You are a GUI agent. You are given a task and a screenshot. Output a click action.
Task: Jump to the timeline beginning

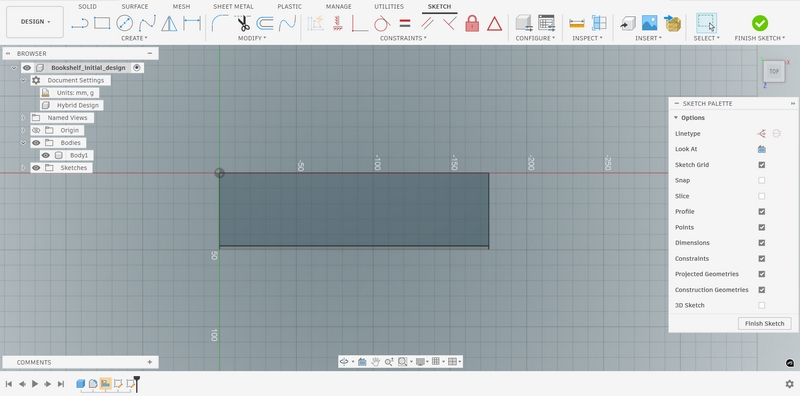click(x=9, y=384)
